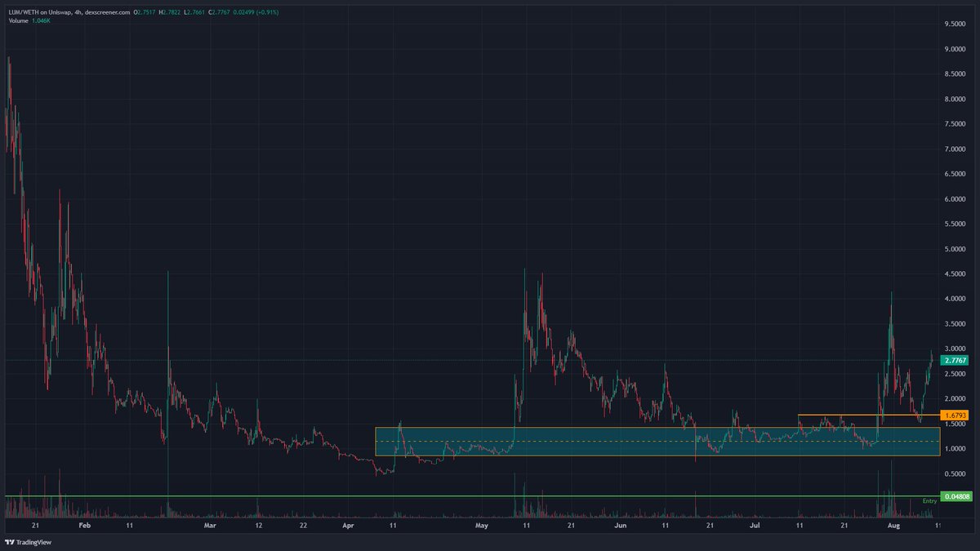
Task: Click the Feb label on time axis
Action: (85, 527)
